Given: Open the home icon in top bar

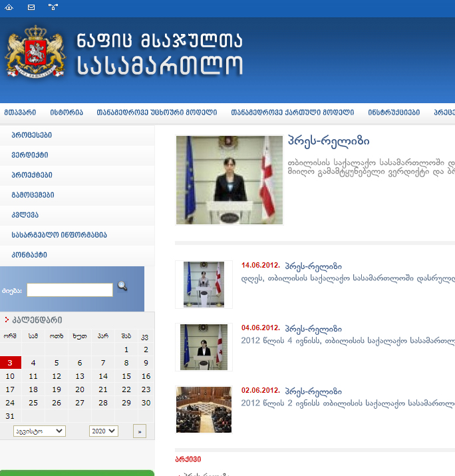Looking at the screenshot, I should [x=9, y=7].
